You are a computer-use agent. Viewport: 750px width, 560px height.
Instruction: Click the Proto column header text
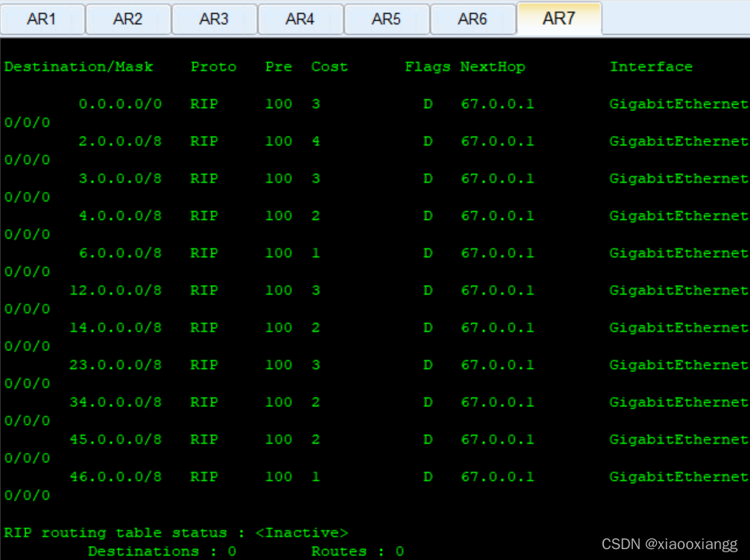pos(214,67)
